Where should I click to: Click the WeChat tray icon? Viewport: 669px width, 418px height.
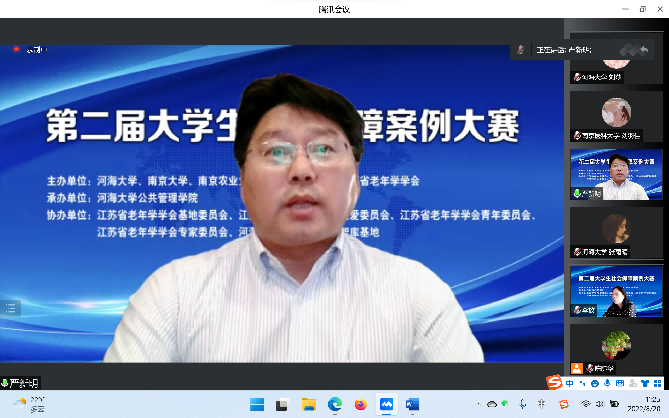point(506,403)
